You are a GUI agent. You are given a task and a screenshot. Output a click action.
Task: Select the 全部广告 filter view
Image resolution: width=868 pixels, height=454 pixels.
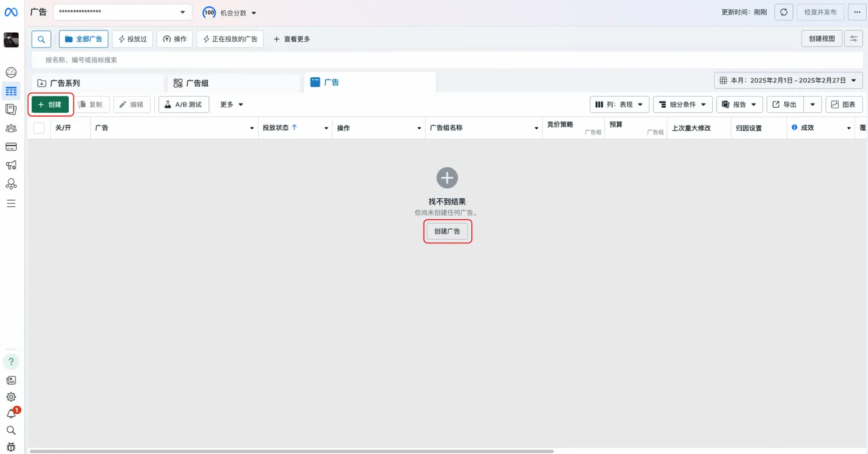[84, 39]
